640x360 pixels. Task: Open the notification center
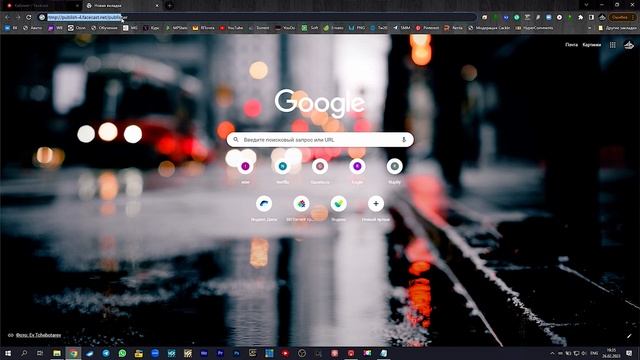point(629,353)
